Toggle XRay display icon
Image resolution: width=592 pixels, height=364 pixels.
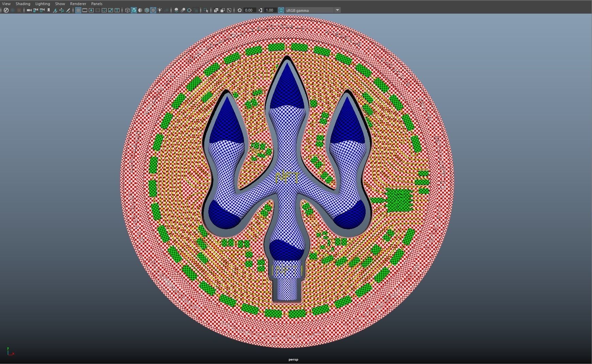[x=216, y=10]
